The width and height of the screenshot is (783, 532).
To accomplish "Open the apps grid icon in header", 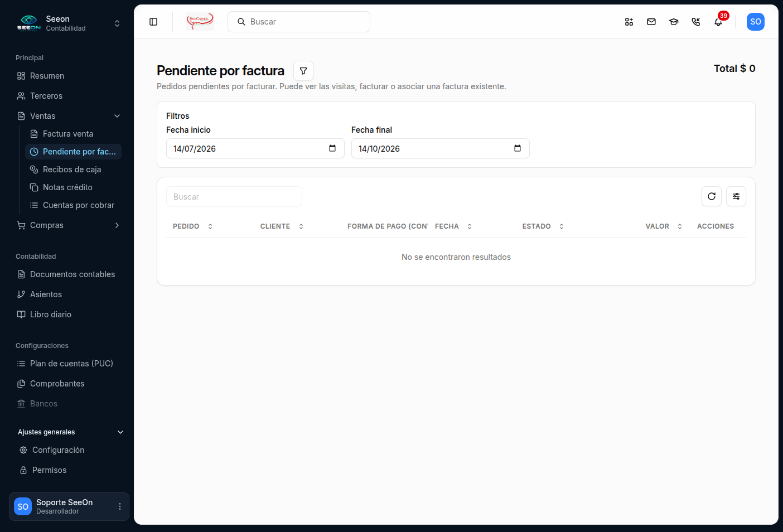I will coord(629,22).
